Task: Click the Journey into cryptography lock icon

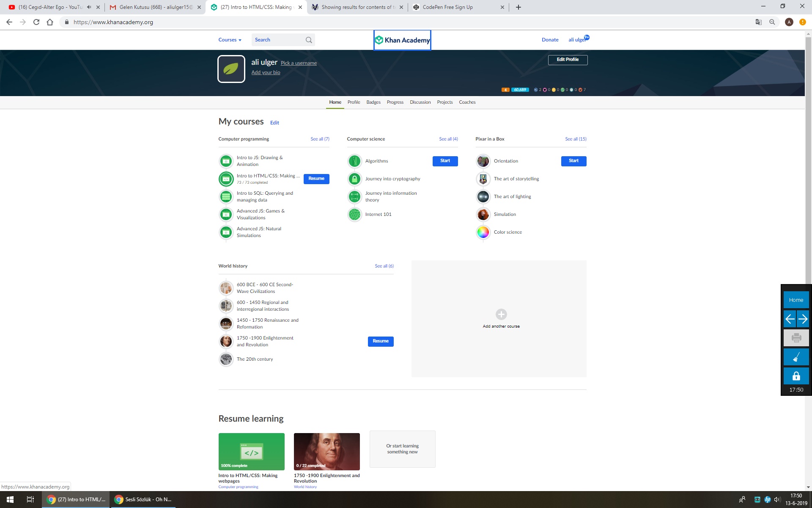Action: 354,179
